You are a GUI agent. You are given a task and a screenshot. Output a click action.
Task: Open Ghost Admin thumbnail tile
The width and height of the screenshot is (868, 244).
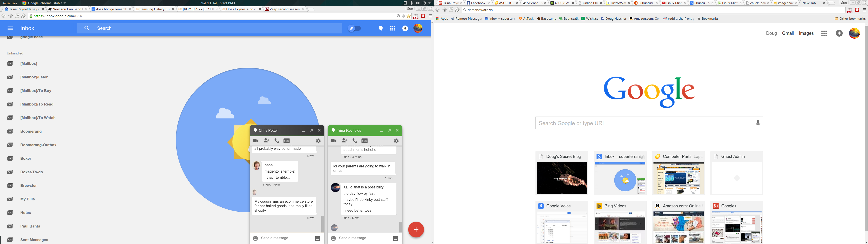(737, 173)
